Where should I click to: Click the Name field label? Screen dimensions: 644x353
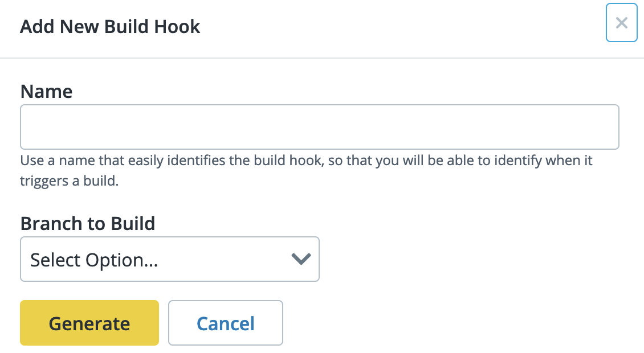46,91
